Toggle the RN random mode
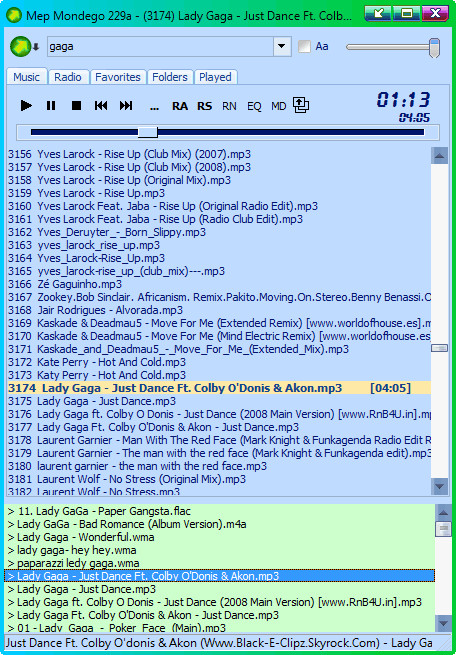This screenshot has height=655, width=456. (x=229, y=106)
